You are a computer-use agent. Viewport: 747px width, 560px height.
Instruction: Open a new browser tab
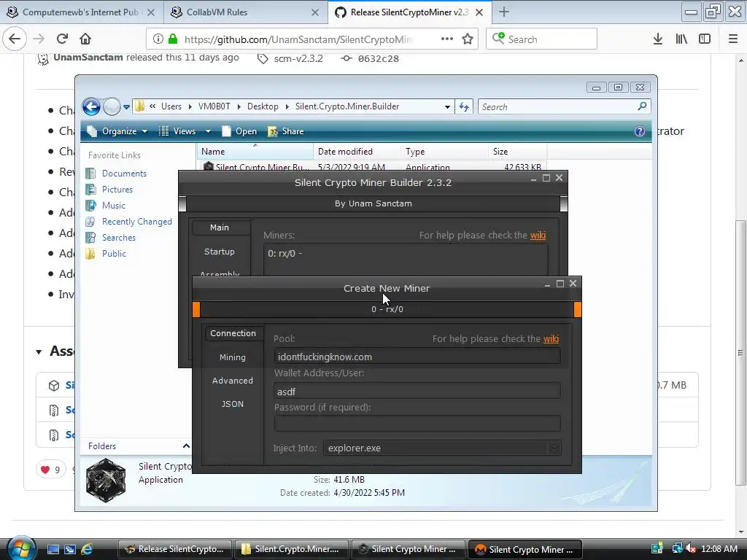(503, 12)
